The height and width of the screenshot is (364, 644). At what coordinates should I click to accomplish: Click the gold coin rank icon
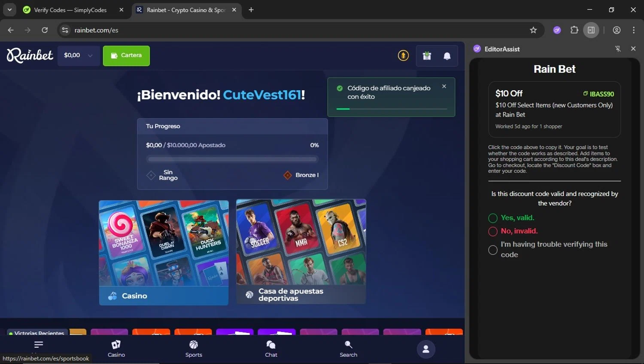(x=403, y=55)
